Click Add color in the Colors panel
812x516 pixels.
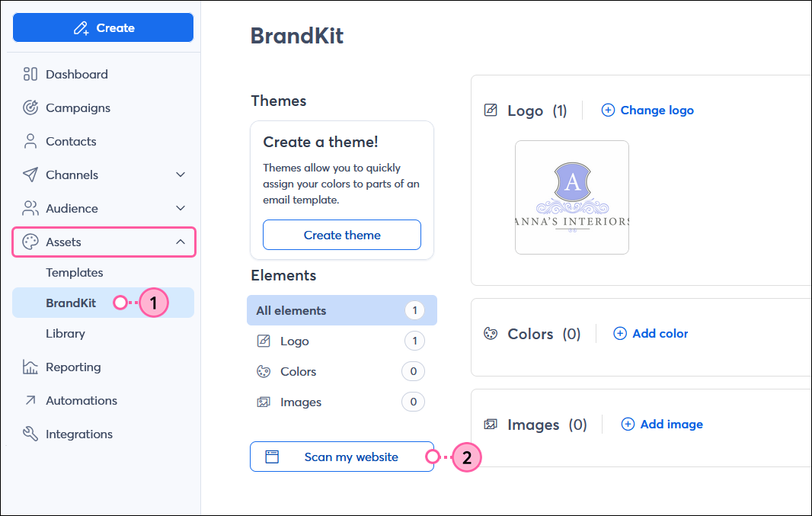650,333
